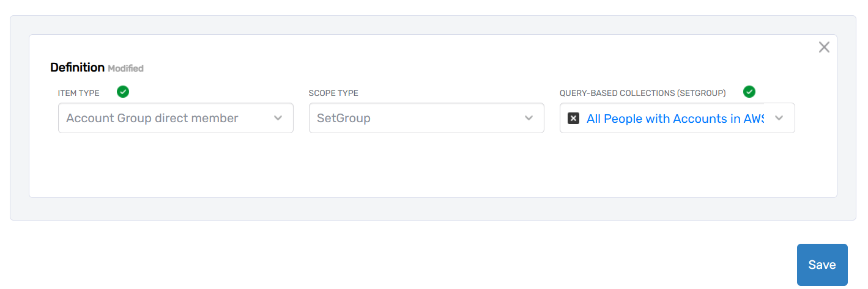This screenshot has width=868, height=289.
Task: Click the Definition heading text
Action: (x=77, y=68)
